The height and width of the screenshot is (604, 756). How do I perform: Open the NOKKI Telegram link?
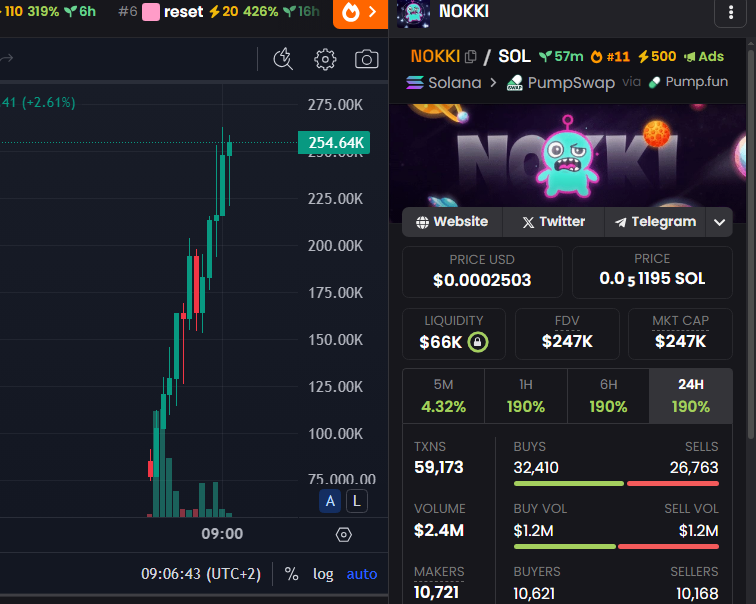coord(655,222)
